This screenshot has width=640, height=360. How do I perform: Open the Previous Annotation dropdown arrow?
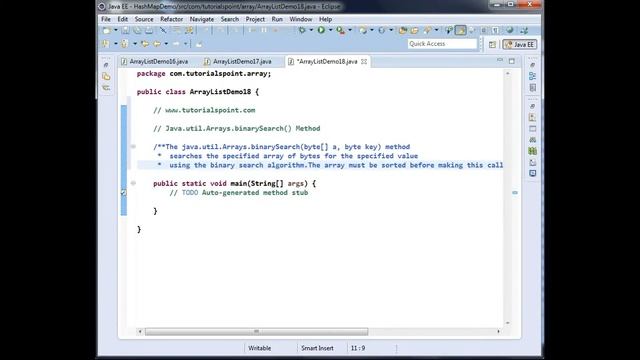pyautogui.click(x=134, y=44)
